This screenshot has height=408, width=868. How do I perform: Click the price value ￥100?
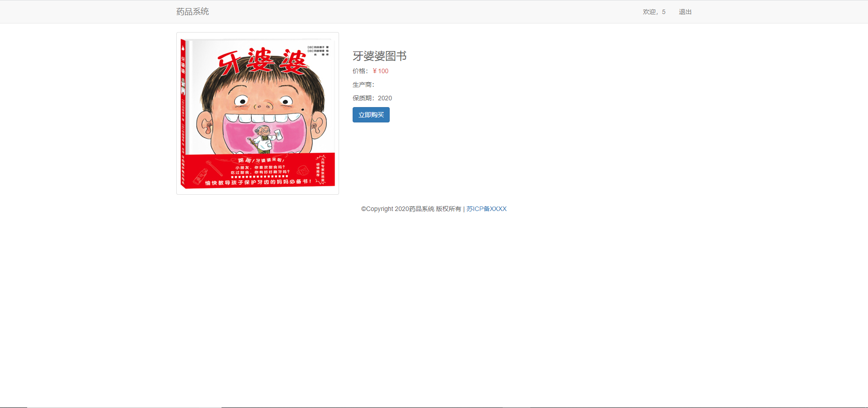(x=380, y=71)
